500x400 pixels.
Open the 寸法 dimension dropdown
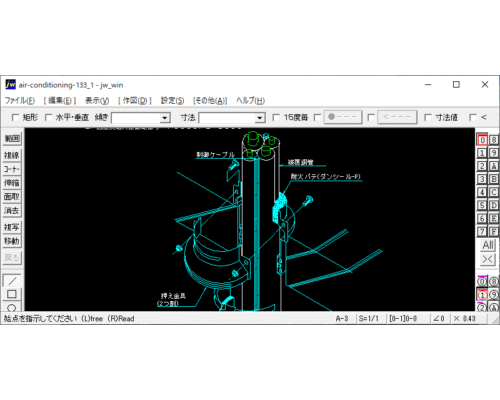[x=259, y=118]
